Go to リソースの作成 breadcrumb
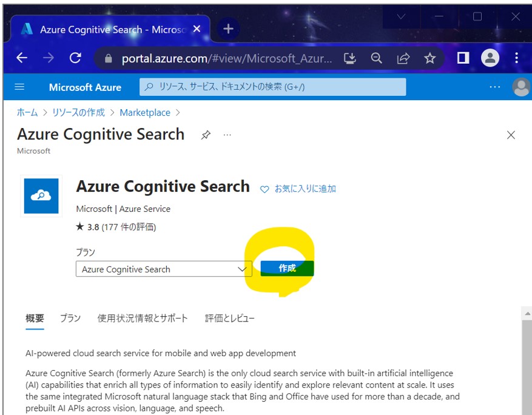Image resolution: width=532 pixels, height=415 pixels. click(x=78, y=112)
